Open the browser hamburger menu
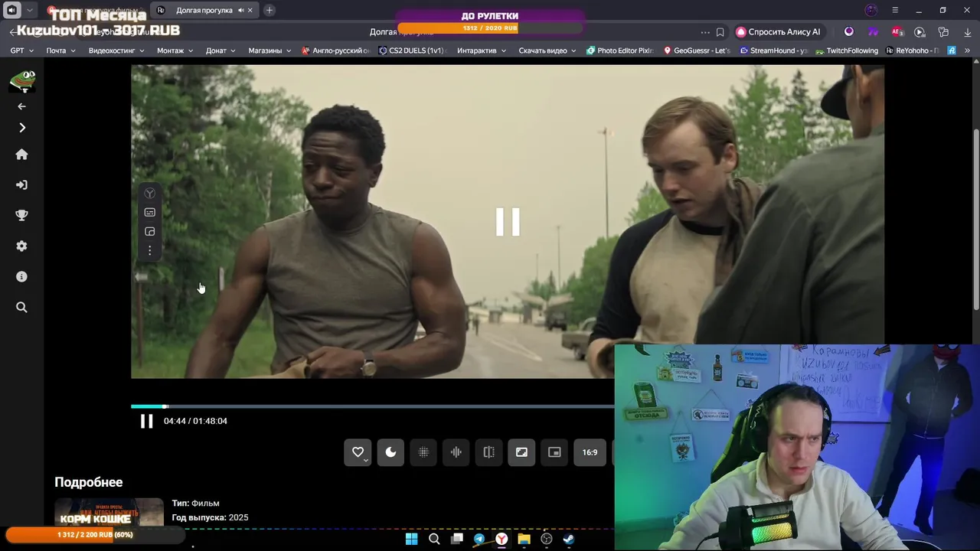Viewport: 980px width, 551px height. (x=895, y=10)
